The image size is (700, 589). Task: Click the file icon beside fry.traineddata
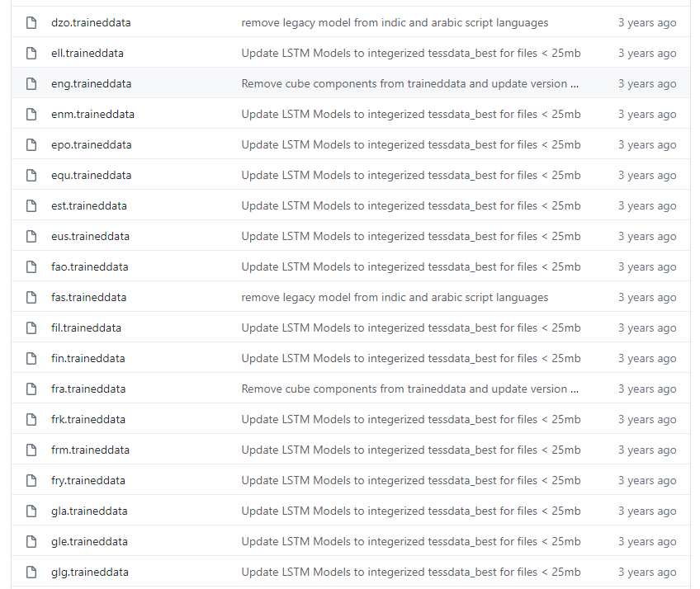(x=31, y=481)
